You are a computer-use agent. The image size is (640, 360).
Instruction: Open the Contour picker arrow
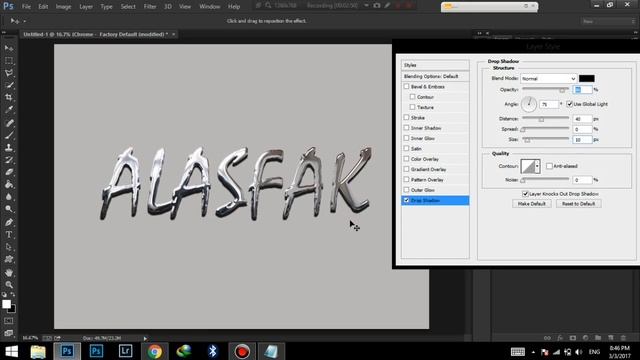coord(537,166)
